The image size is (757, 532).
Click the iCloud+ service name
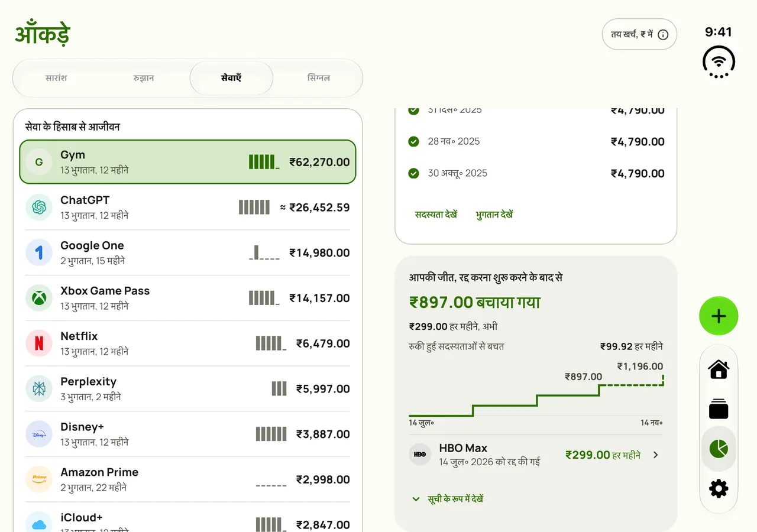(x=82, y=518)
